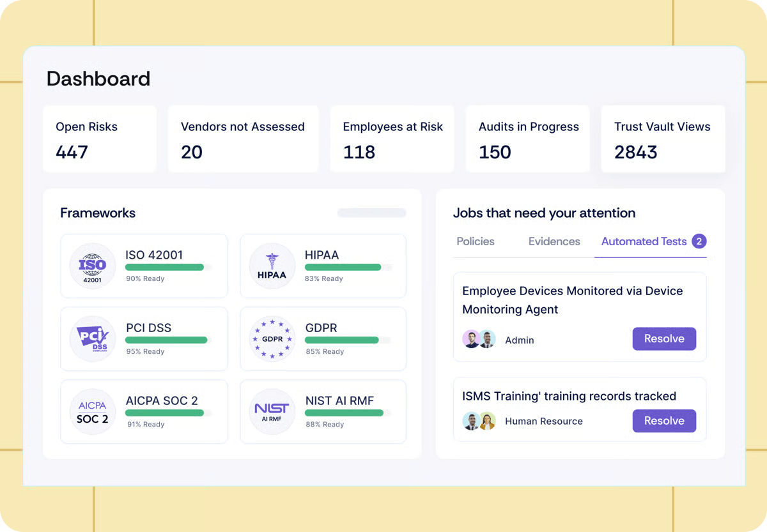This screenshot has width=767, height=532.
Task: Click the 'HIPAA' framework name
Action: (x=322, y=255)
